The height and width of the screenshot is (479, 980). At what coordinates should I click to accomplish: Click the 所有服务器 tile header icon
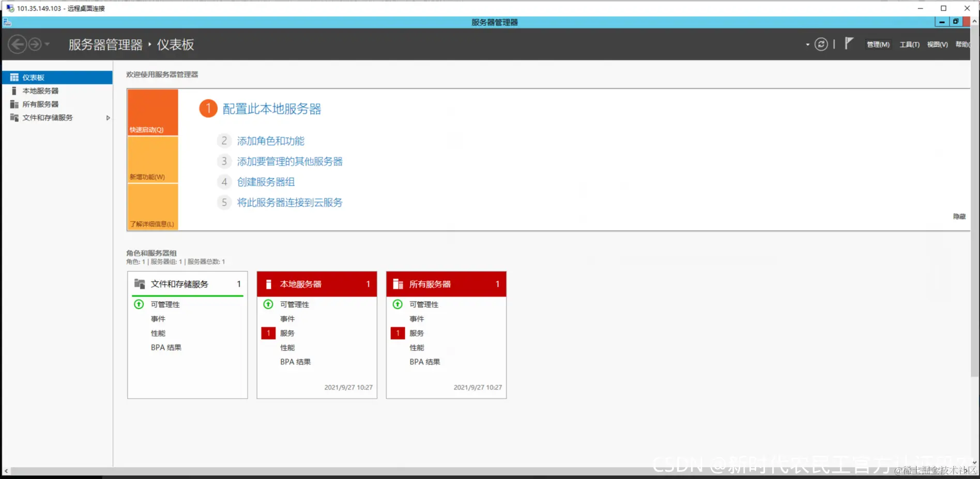398,284
